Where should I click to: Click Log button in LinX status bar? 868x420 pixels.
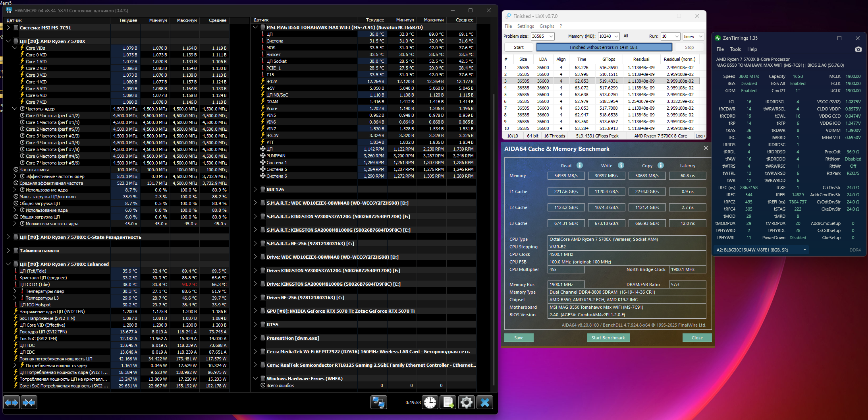[700, 136]
